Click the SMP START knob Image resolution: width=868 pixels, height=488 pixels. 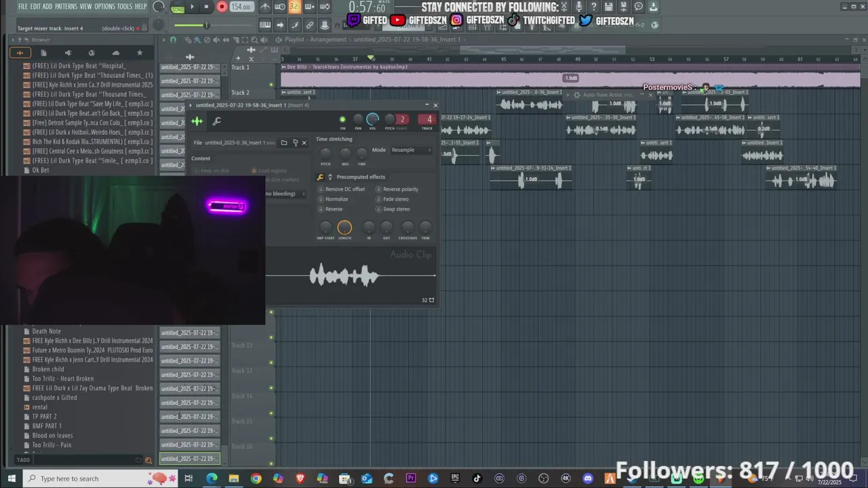tap(325, 227)
